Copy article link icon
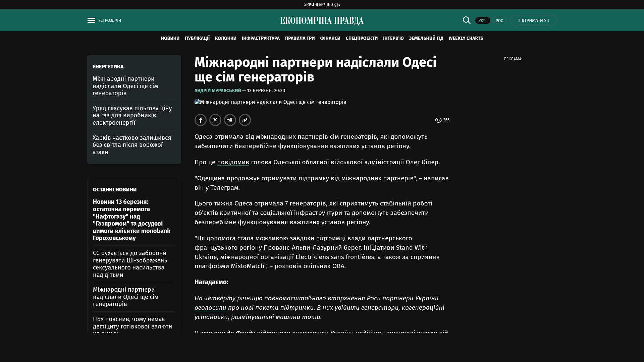The image size is (644, 362). 245,120
